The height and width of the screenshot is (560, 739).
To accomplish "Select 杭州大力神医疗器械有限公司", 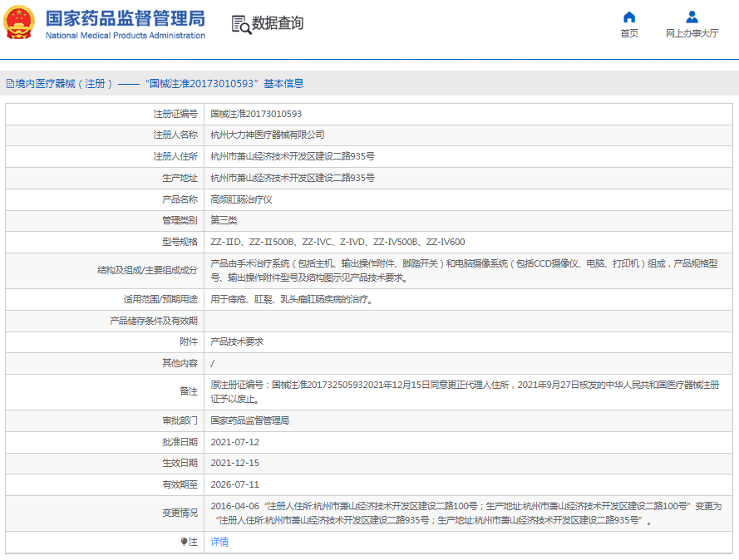I will [x=267, y=135].
